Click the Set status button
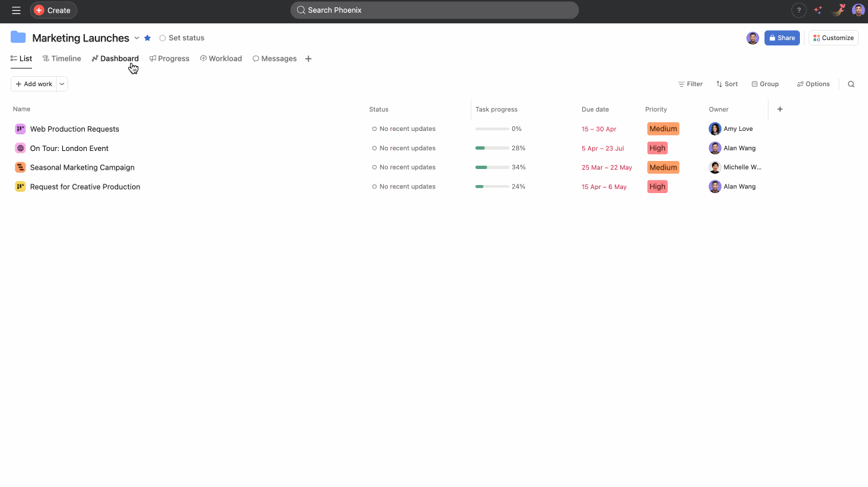 coord(182,38)
